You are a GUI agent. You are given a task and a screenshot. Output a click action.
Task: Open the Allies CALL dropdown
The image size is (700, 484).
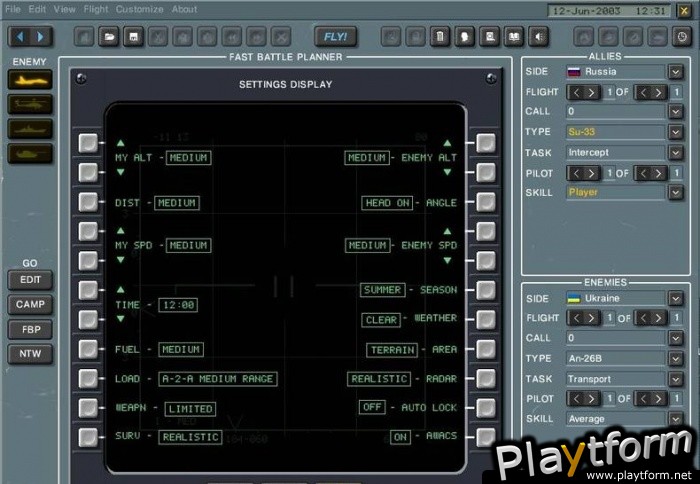click(x=675, y=111)
